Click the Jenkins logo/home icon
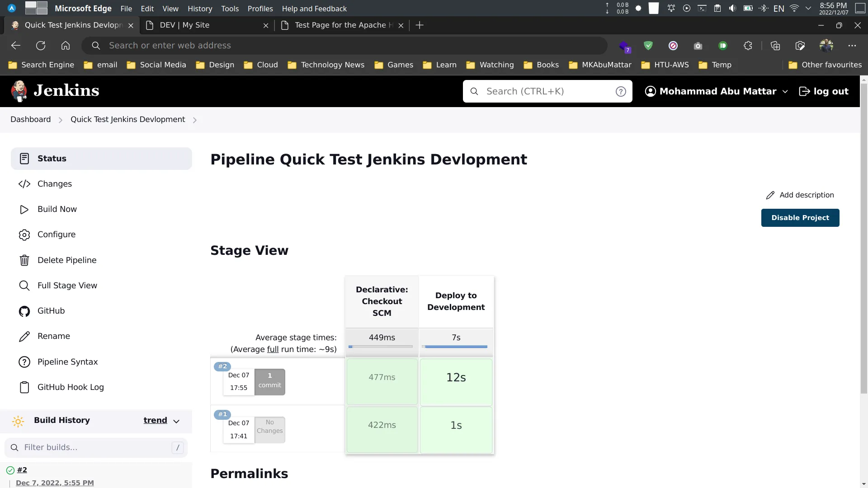The image size is (868, 488). 20,90
